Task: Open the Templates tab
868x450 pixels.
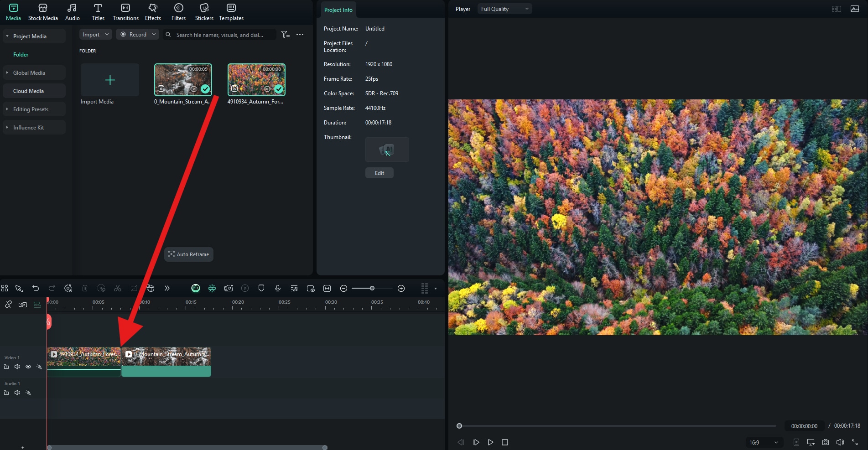Action: point(231,12)
